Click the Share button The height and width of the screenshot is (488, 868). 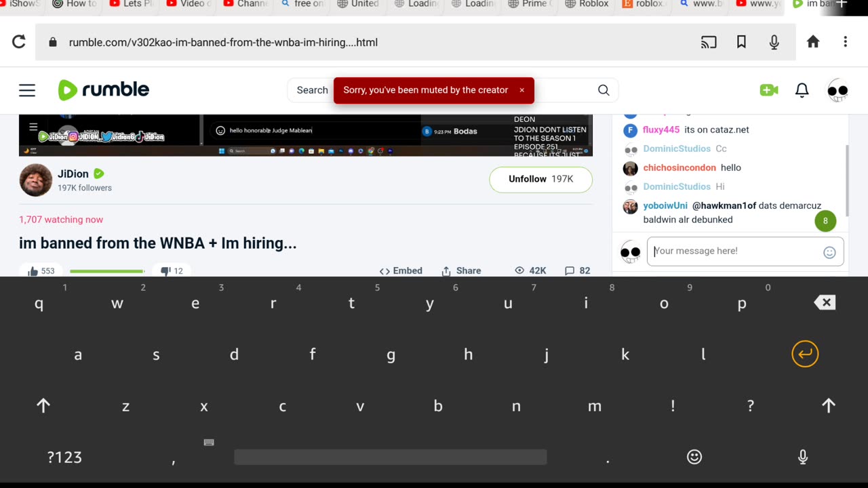[461, 270]
